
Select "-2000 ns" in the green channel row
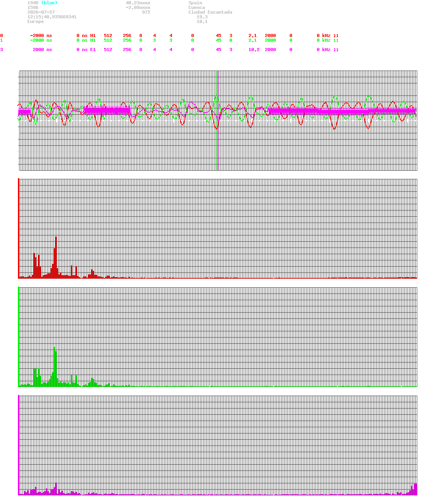pyautogui.click(x=41, y=40)
